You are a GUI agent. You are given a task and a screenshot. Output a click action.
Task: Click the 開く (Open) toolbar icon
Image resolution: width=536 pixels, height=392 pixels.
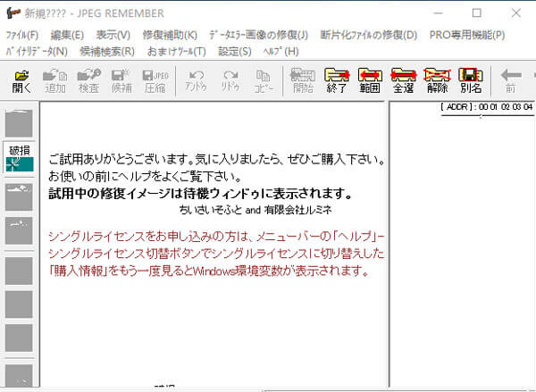[21, 81]
